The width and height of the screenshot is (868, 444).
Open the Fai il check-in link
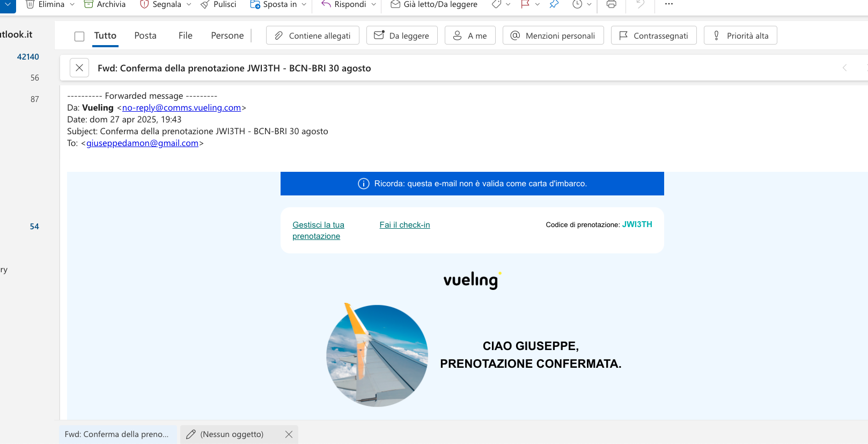404,225
